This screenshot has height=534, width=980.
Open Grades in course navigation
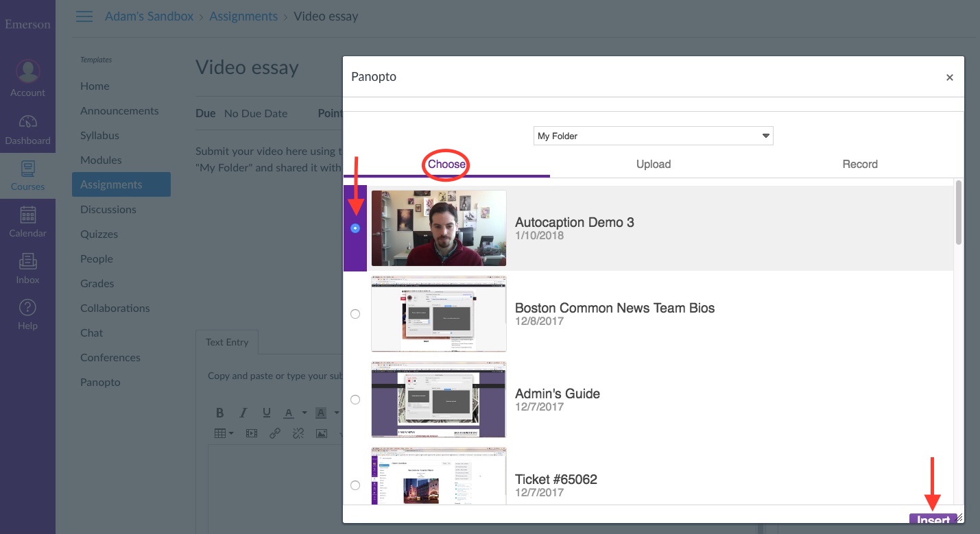[x=97, y=283]
